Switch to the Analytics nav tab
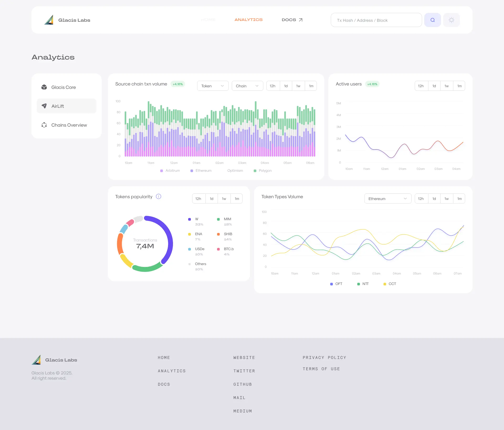 [248, 20]
